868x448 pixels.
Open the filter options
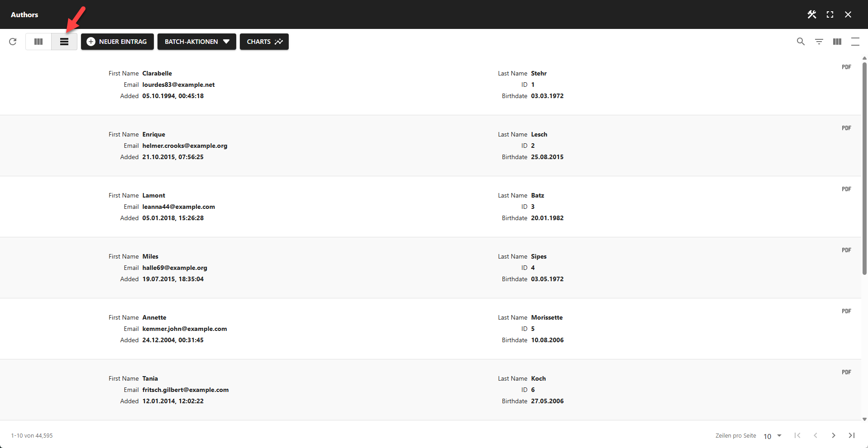(819, 41)
